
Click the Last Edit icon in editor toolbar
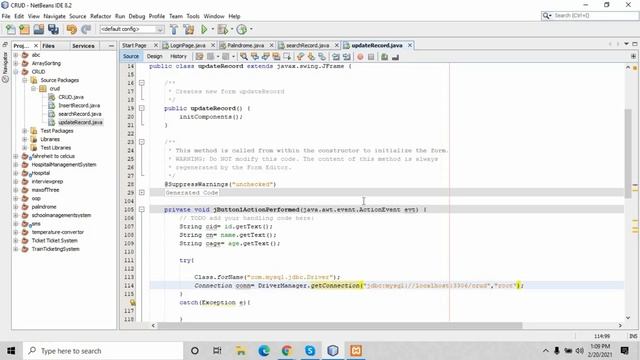pyautogui.click(x=199, y=57)
